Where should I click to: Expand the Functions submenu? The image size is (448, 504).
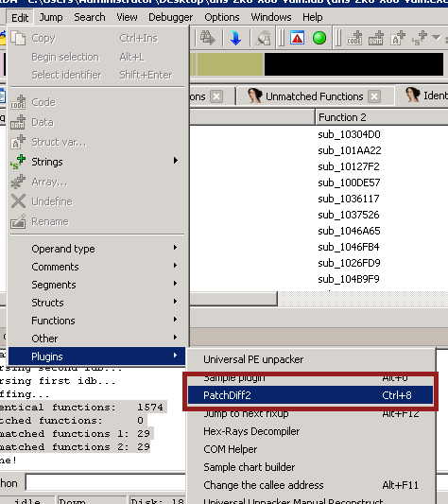(96, 321)
